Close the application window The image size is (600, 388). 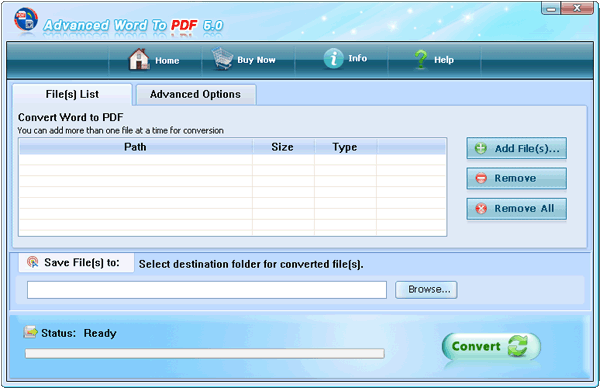(577, 8)
